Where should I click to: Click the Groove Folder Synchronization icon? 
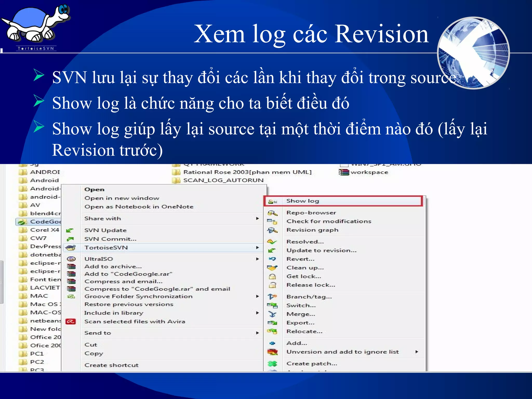pos(71,297)
